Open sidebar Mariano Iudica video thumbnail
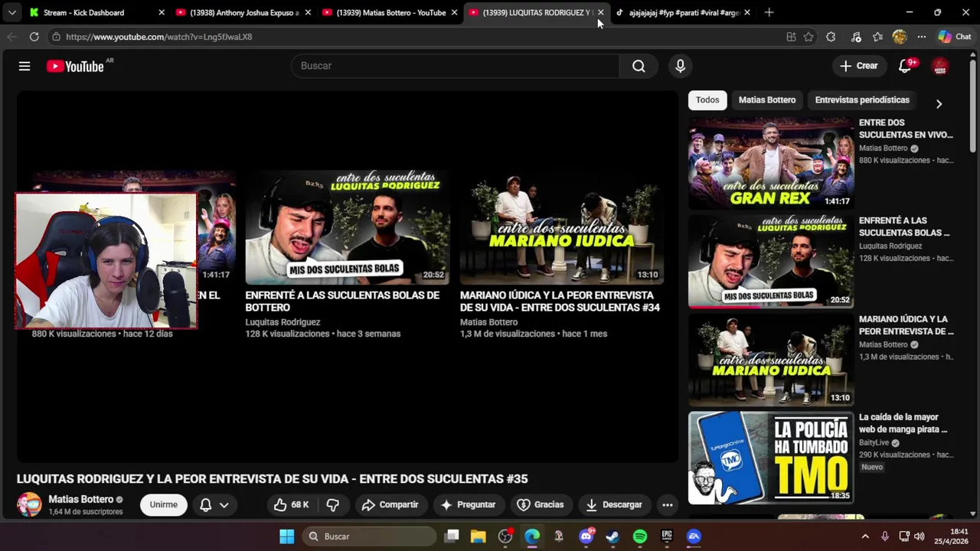Viewport: 980px width, 551px height. point(771,360)
